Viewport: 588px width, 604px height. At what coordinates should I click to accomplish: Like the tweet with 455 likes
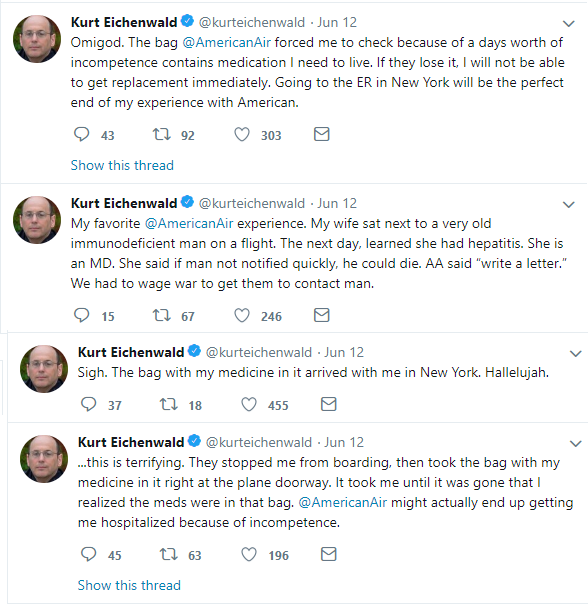[249, 404]
